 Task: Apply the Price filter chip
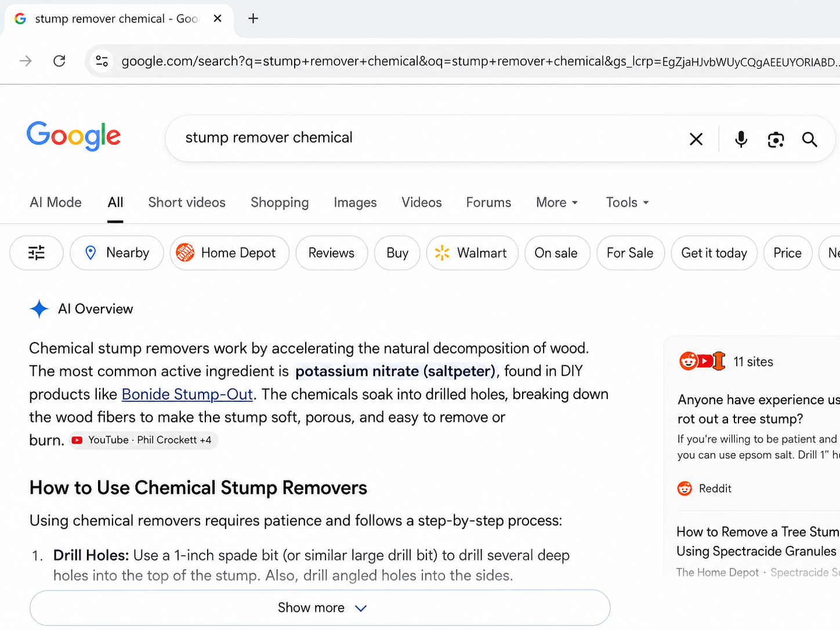click(788, 253)
